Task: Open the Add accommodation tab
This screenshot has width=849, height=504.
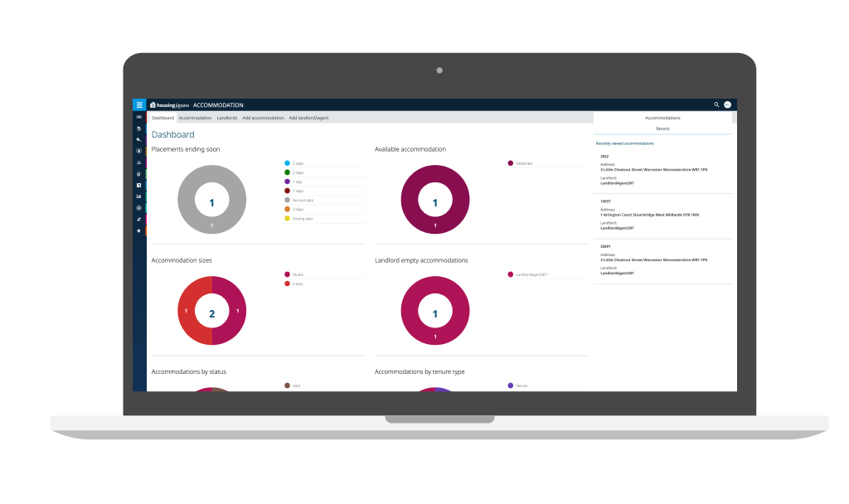Action: (263, 118)
